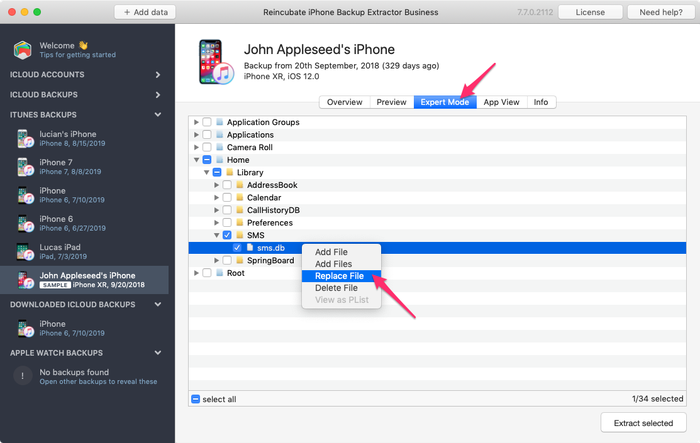Switch to the Preview tab
Viewport: 700px width, 443px height.
(392, 102)
